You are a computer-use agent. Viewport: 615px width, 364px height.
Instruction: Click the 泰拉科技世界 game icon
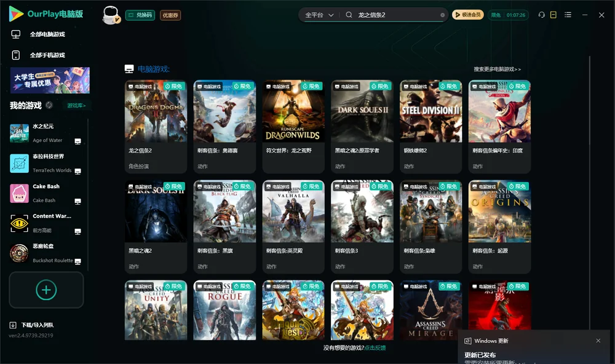19,164
